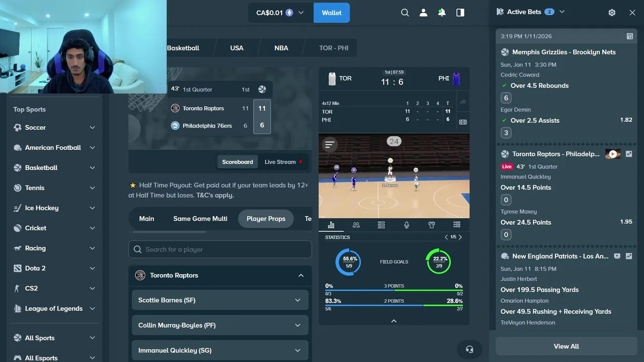Go to Basketball breadcrumb
This screenshot has width=644, height=362.
tap(183, 48)
